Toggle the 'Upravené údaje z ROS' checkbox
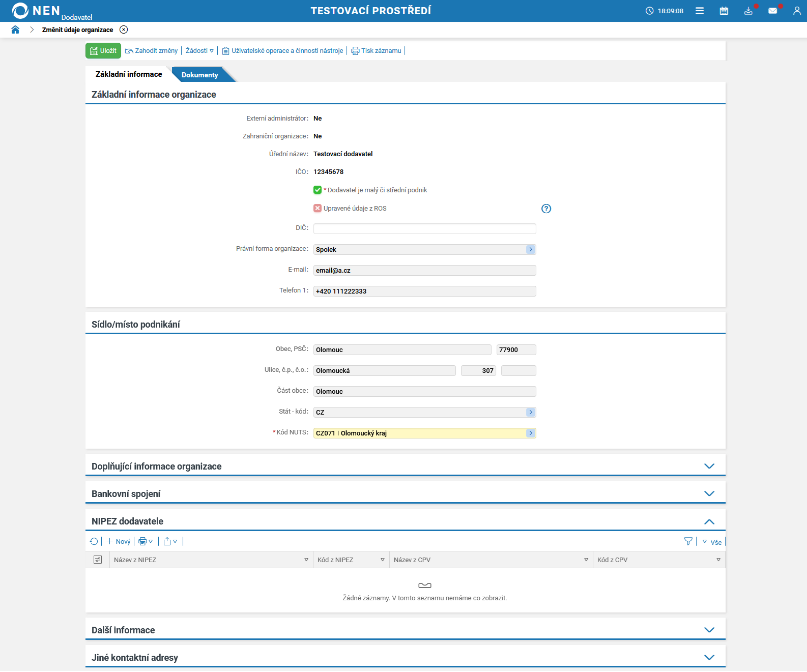The height and width of the screenshot is (672, 807). (x=318, y=208)
